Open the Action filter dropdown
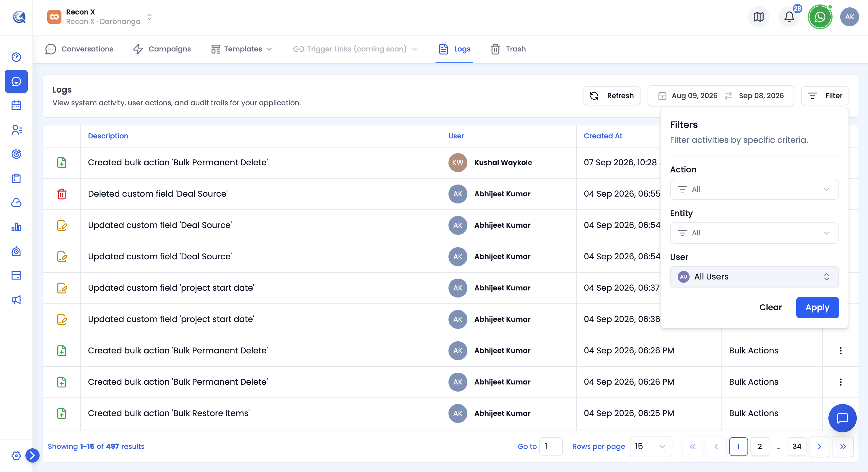868x472 pixels. (x=754, y=189)
